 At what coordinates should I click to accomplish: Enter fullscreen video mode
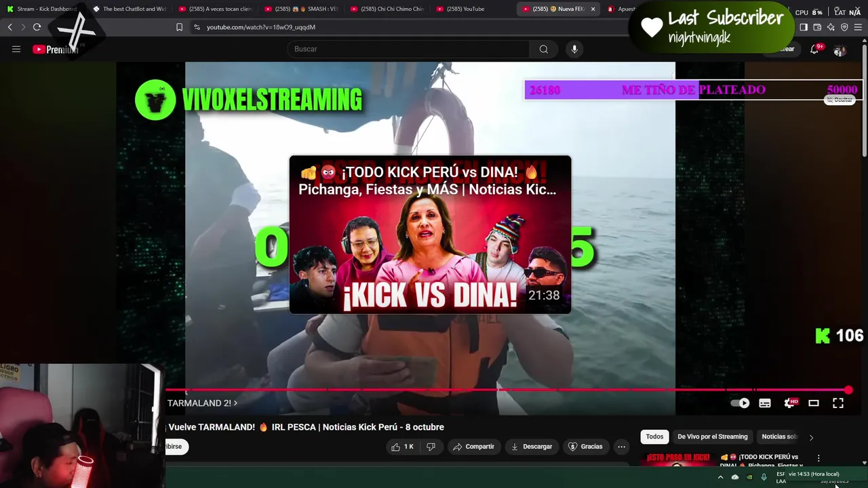pos(838,403)
